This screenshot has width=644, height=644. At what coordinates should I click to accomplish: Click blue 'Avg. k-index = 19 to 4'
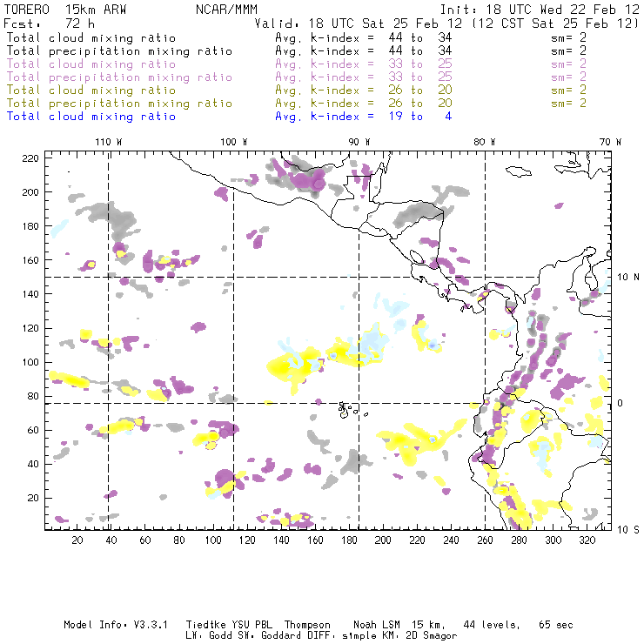pos(364,117)
